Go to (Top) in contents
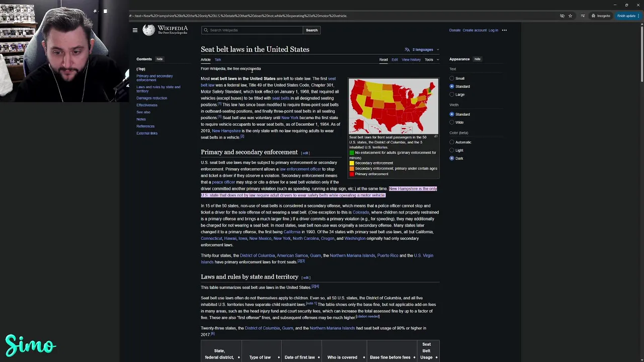This screenshot has height=362, width=644. pyautogui.click(x=141, y=69)
